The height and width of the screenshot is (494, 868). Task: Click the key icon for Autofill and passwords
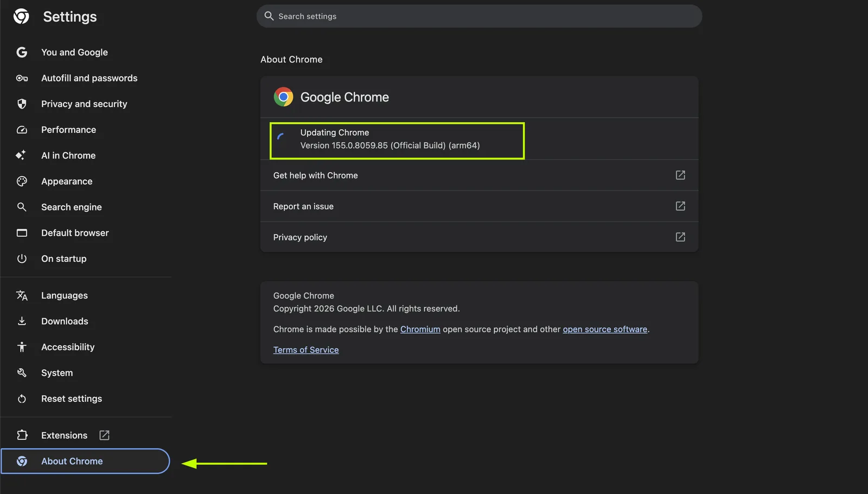pos(22,78)
